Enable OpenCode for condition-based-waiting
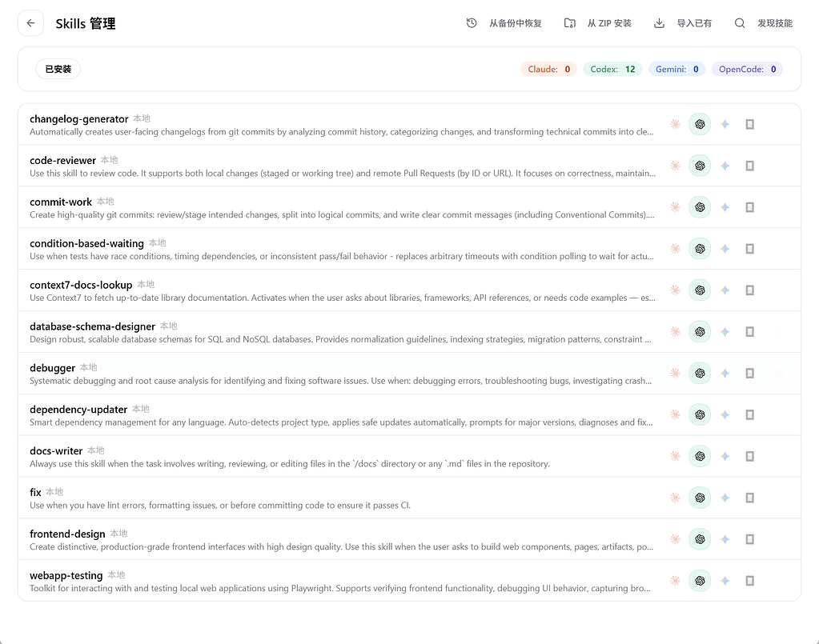This screenshot has width=819, height=644. pos(749,249)
